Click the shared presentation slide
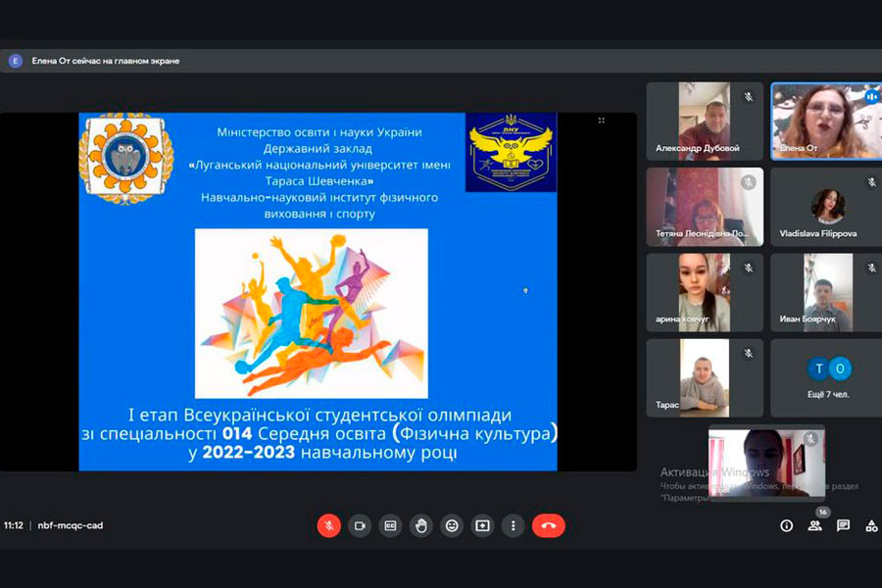882x588 pixels. click(318, 291)
